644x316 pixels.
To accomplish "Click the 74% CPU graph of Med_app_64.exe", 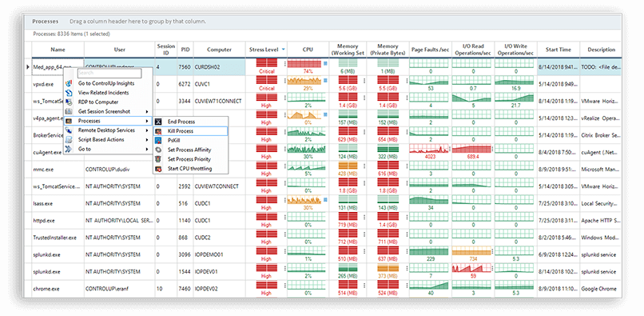I will 304,64.
